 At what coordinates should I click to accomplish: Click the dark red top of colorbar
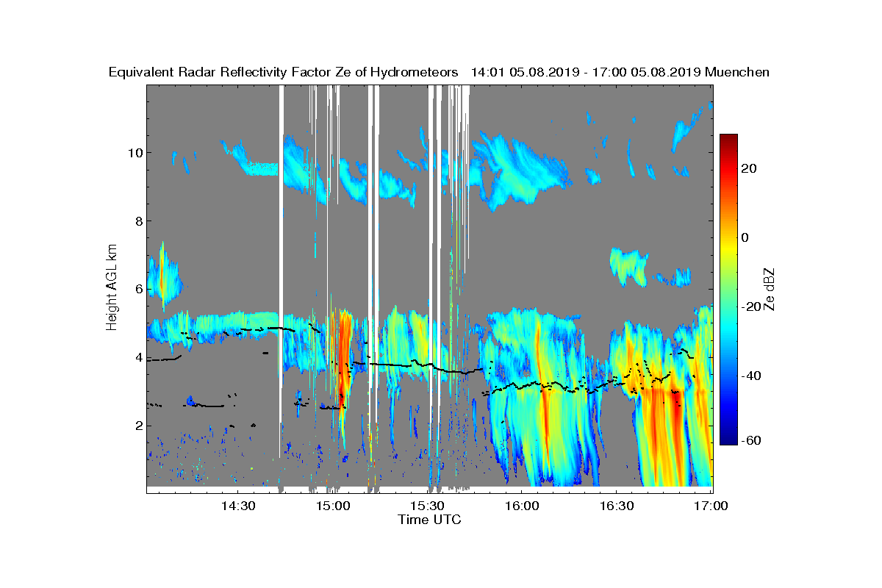coord(728,140)
